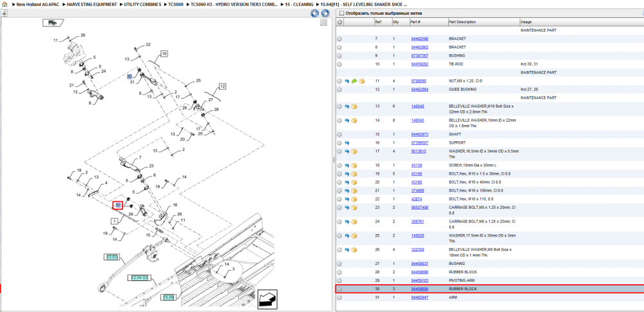Sort by Usage column header
644x312 pixels.
tap(582, 22)
